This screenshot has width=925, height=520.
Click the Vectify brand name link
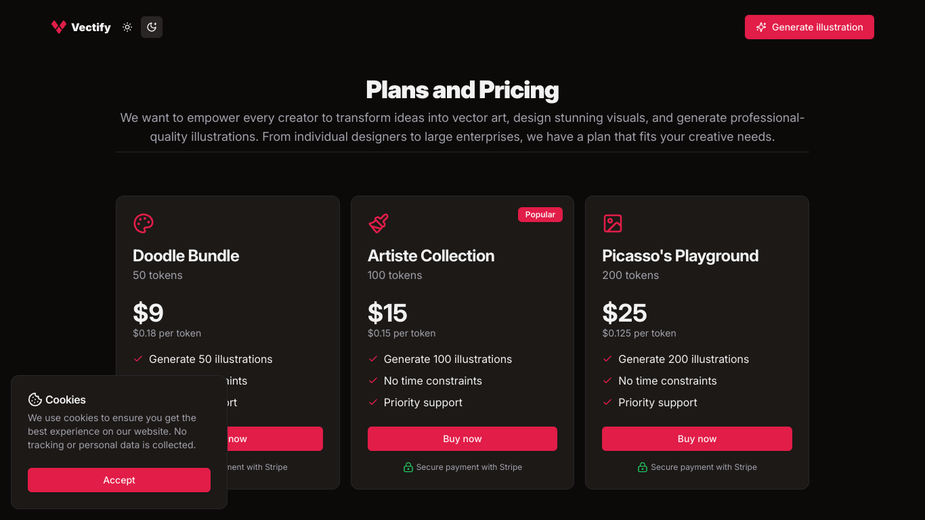[x=91, y=27]
